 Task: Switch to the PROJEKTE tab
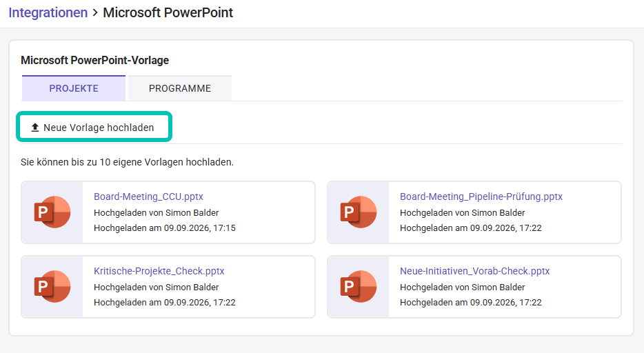click(x=74, y=88)
